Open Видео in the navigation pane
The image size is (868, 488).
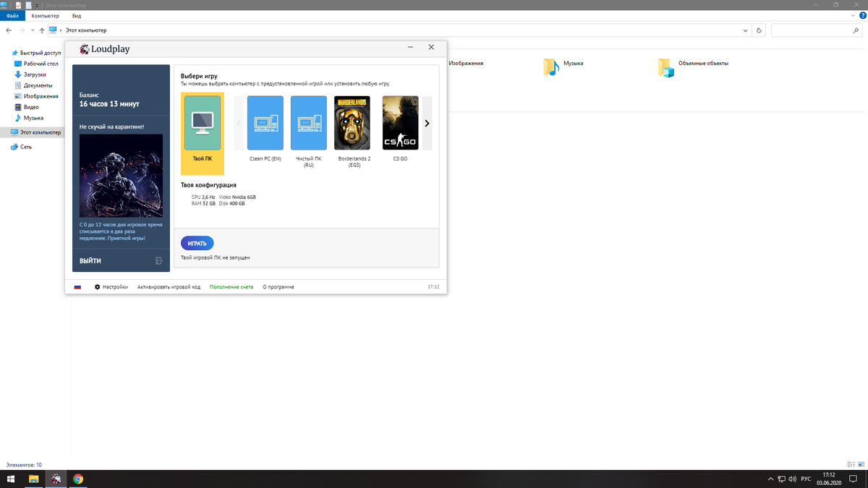31,107
